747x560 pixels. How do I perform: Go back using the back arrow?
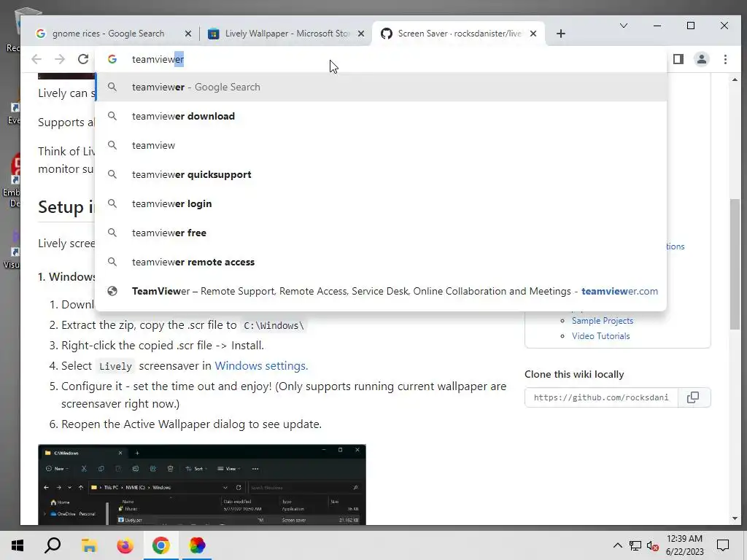point(36,59)
